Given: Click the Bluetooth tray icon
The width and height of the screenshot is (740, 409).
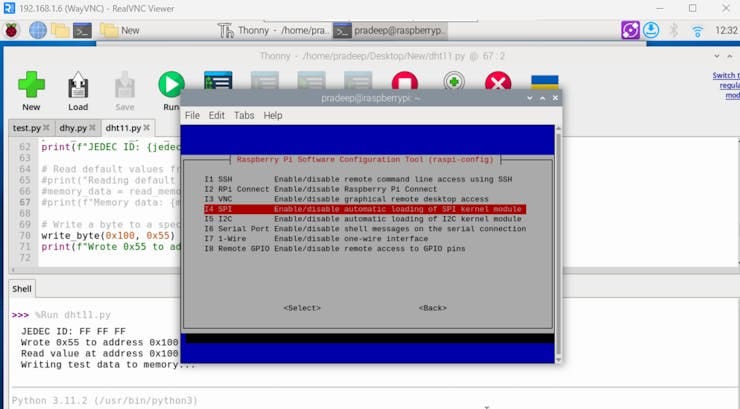Looking at the screenshot, I should [674, 31].
